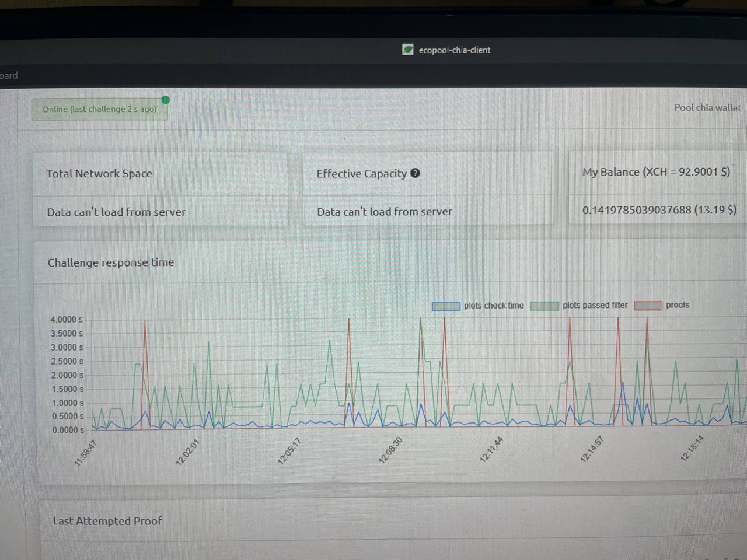Click Data can't load under Total Network Space
The image size is (747, 560).
[x=116, y=212]
